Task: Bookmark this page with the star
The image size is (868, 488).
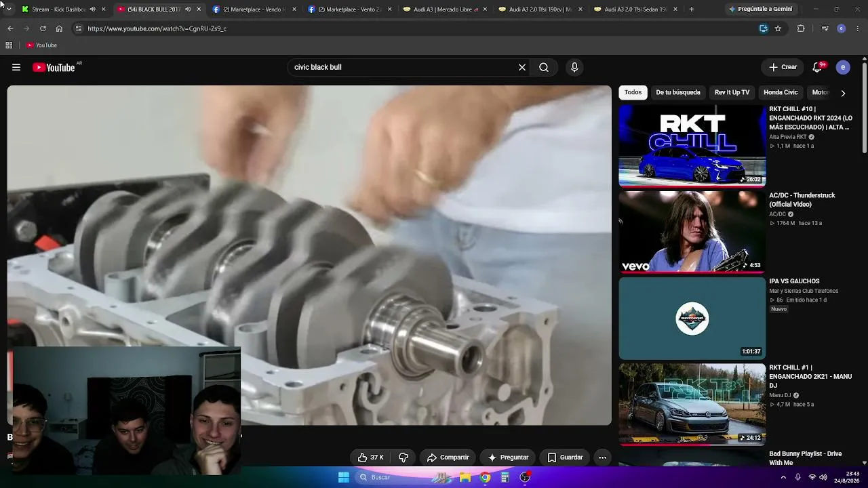Action: [x=778, y=28]
